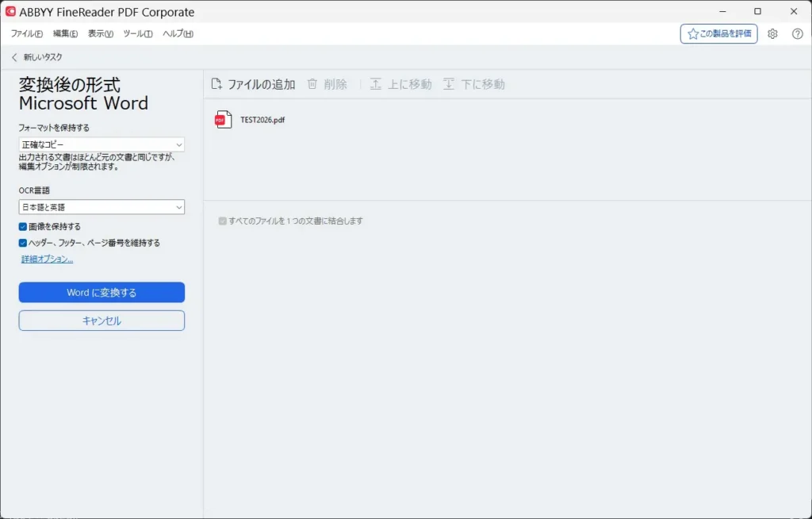Open the 編集 menu
Image resolution: width=812 pixels, height=519 pixels.
point(65,33)
